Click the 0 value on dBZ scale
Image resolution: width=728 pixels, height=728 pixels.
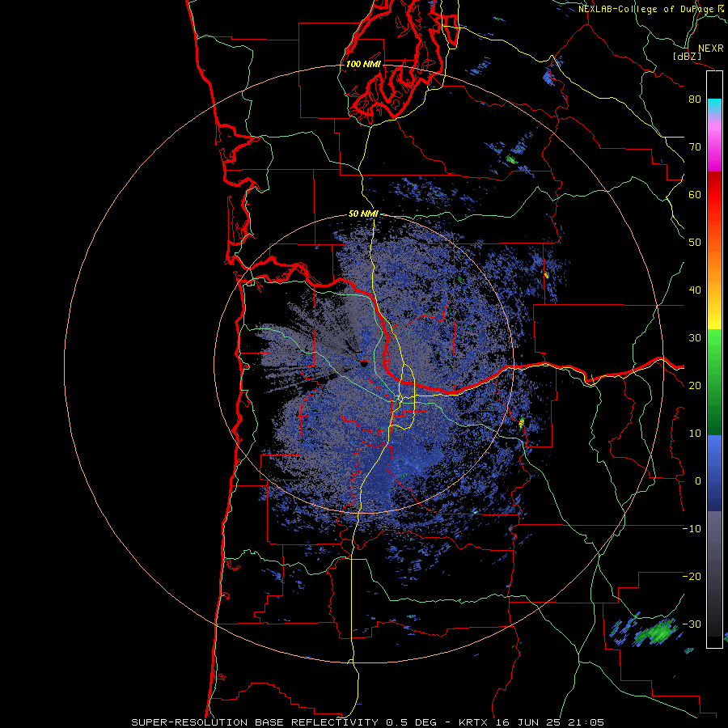tap(698, 481)
